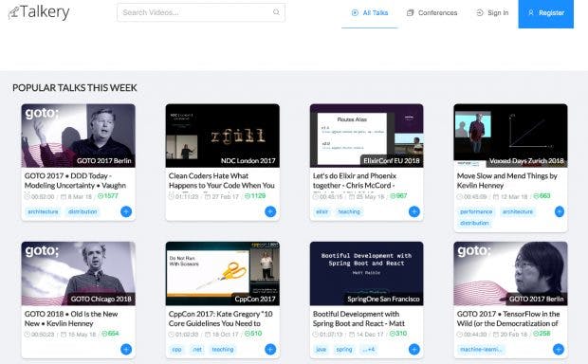Image resolution: width=588 pixels, height=364 pixels.
Task: Select java tag on Bootiful Development
Action: pyautogui.click(x=321, y=350)
